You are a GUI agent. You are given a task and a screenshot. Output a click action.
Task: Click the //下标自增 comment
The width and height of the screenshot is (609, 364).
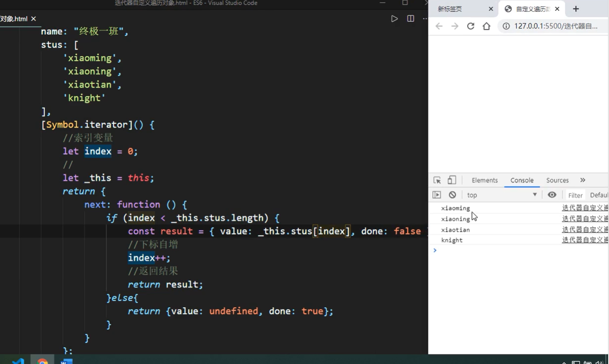pyautogui.click(x=153, y=245)
